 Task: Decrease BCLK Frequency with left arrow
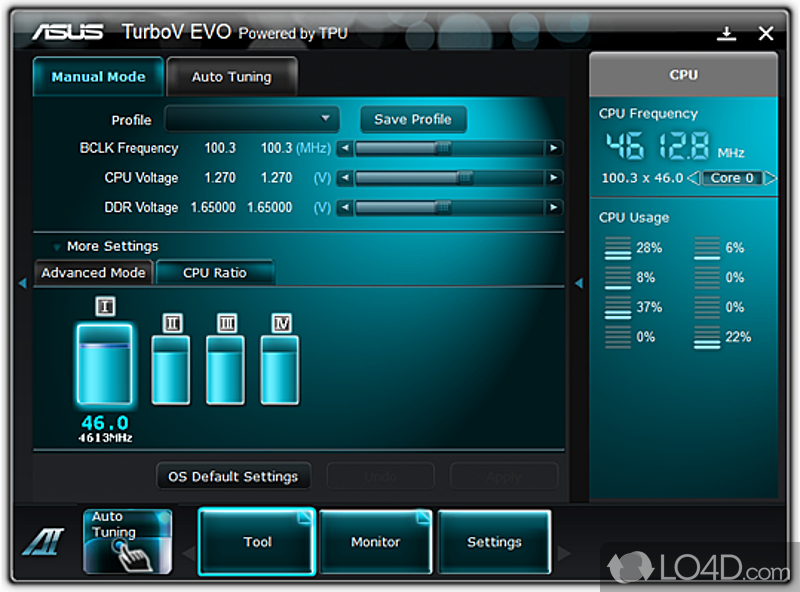345,148
